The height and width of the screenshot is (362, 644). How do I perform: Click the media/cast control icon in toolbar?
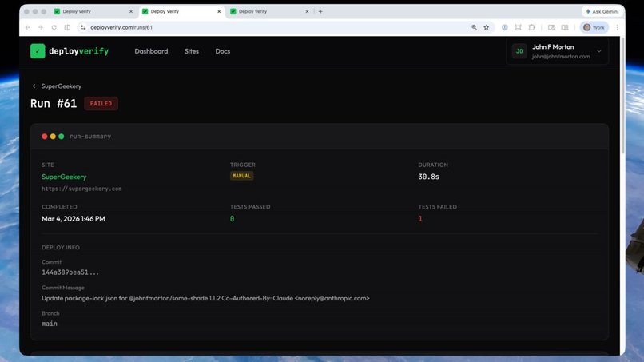pyautogui.click(x=551, y=27)
